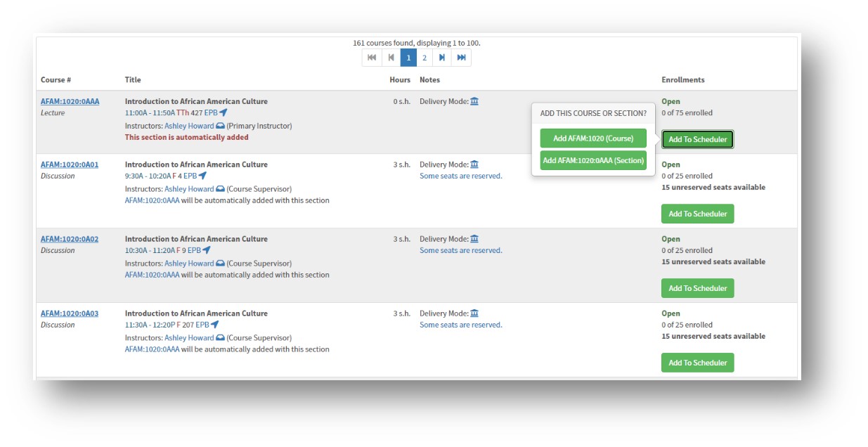Choose Add AFAM:1020 (Course) in the popup
868x447 pixels.
[593, 138]
